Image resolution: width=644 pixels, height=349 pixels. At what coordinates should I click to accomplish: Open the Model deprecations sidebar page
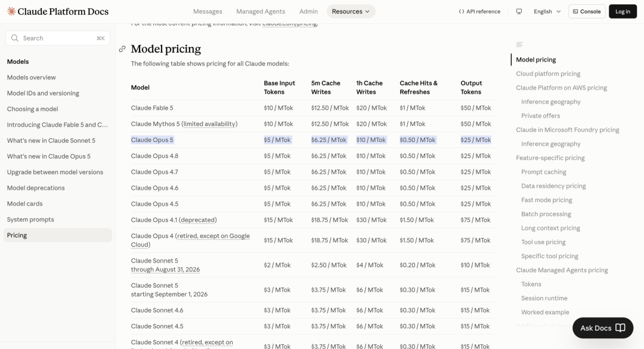point(36,188)
